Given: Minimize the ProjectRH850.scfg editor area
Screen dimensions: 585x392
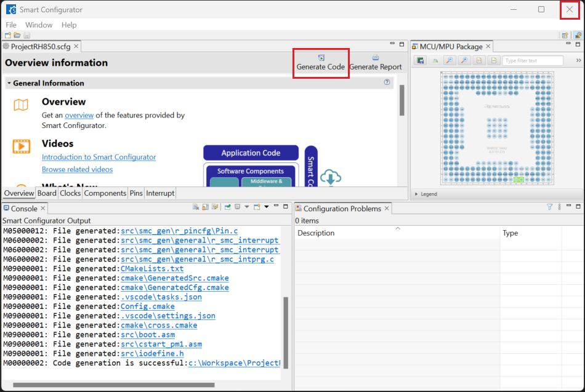Looking at the screenshot, I should tap(392, 44).
